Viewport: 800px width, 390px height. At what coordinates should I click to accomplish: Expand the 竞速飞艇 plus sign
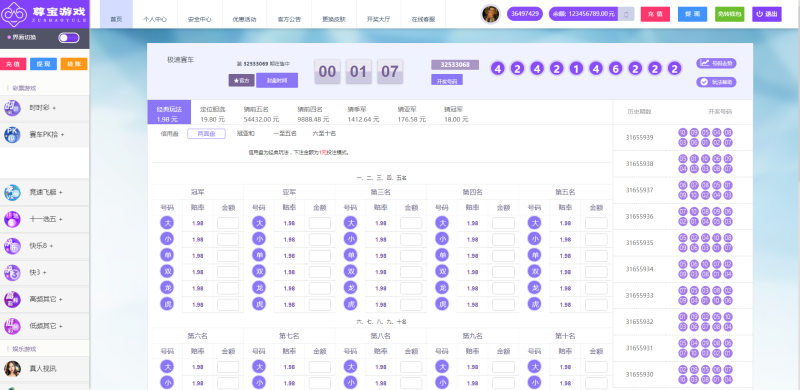tap(61, 192)
